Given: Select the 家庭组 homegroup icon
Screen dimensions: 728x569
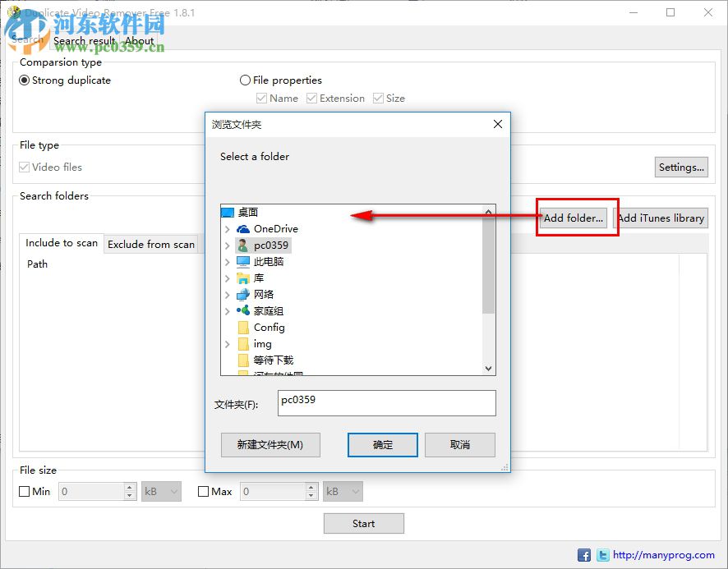Looking at the screenshot, I should [243, 310].
